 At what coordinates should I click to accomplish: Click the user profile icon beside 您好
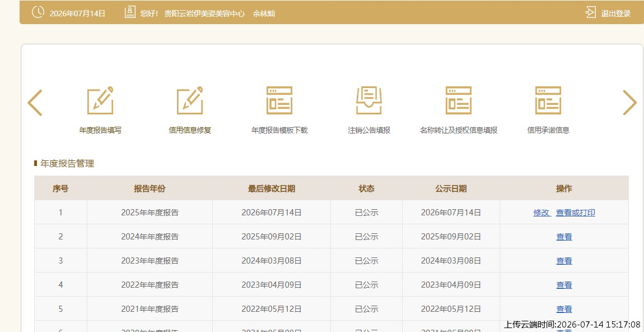point(130,12)
